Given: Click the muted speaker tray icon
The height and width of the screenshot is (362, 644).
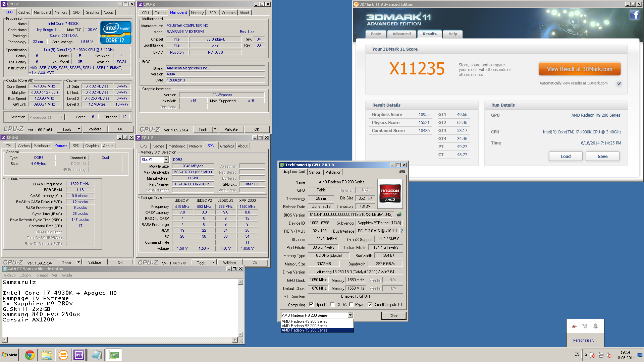Looking at the screenshot, I should [609, 355].
